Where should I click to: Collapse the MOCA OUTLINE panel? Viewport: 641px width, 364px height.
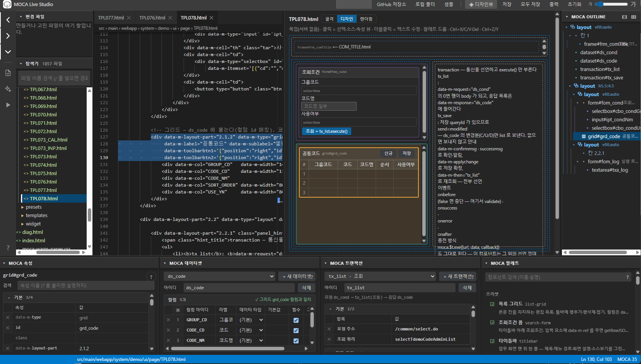coord(567,17)
